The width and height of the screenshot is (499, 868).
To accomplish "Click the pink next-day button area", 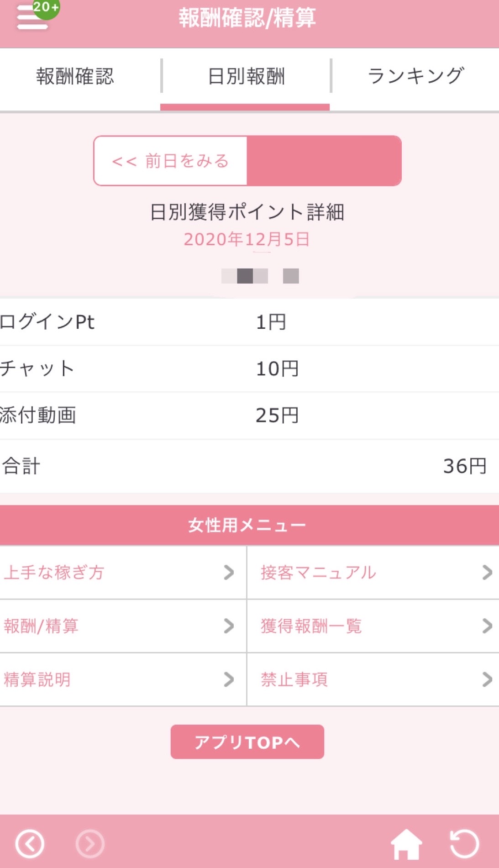I will [x=324, y=161].
